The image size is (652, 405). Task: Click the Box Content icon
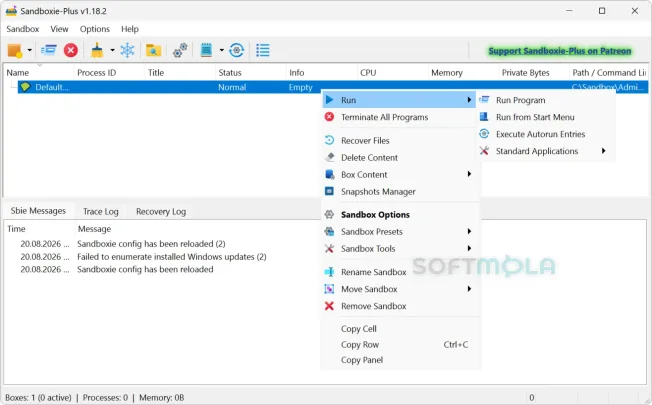pyautogui.click(x=329, y=174)
